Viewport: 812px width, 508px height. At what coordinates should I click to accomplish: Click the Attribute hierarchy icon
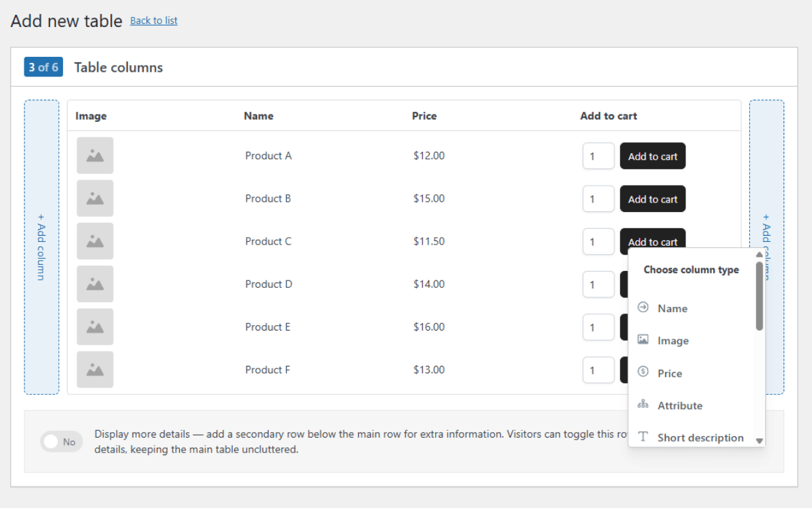pyautogui.click(x=643, y=405)
